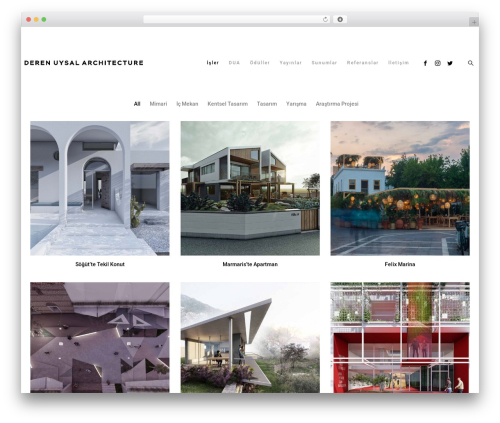Click the browser address bar field
Viewport: 500px width, 423px height.
(x=237, y=20)
